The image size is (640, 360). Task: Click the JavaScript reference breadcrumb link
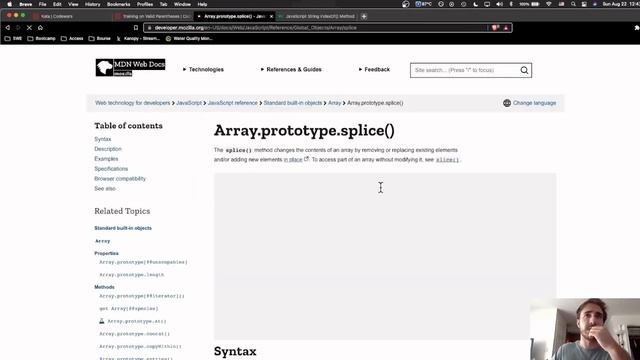tap(233, 103)
